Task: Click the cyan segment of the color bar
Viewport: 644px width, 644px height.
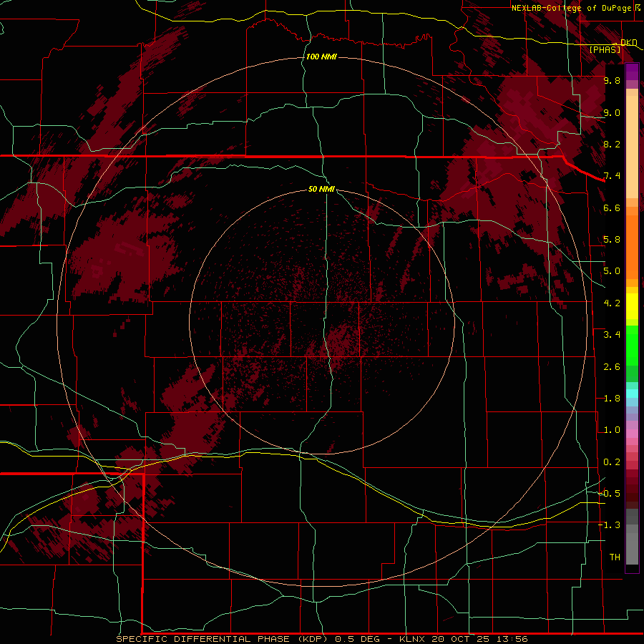Action: tap(632, 394)
